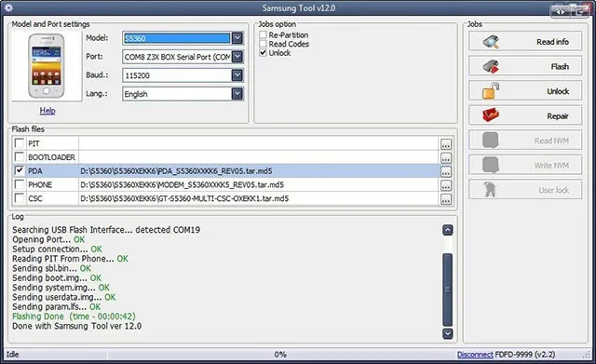The width and height of the screenshot is (596, 364).
Task: Expand the Port dropdown list
Action: tap(237, 57)
